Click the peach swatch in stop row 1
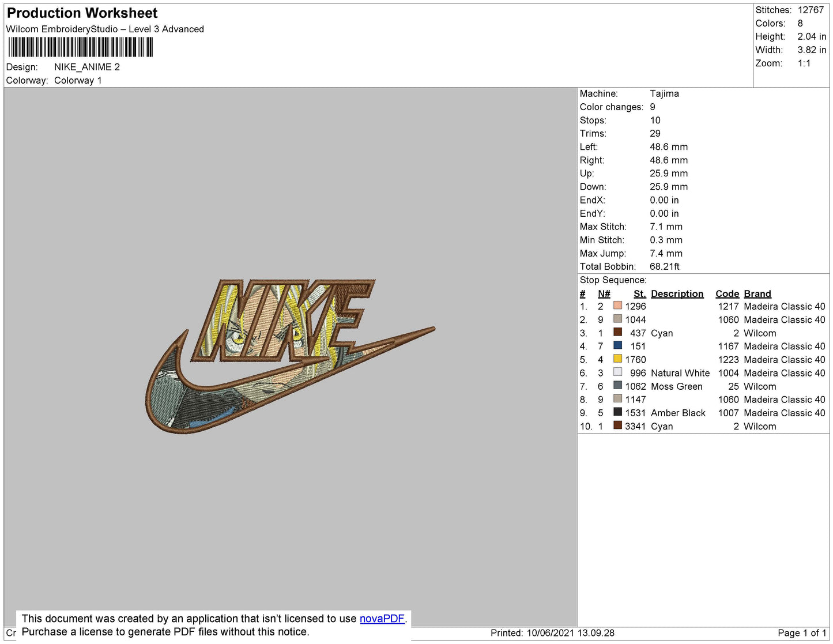 click(x=617, y=306)
